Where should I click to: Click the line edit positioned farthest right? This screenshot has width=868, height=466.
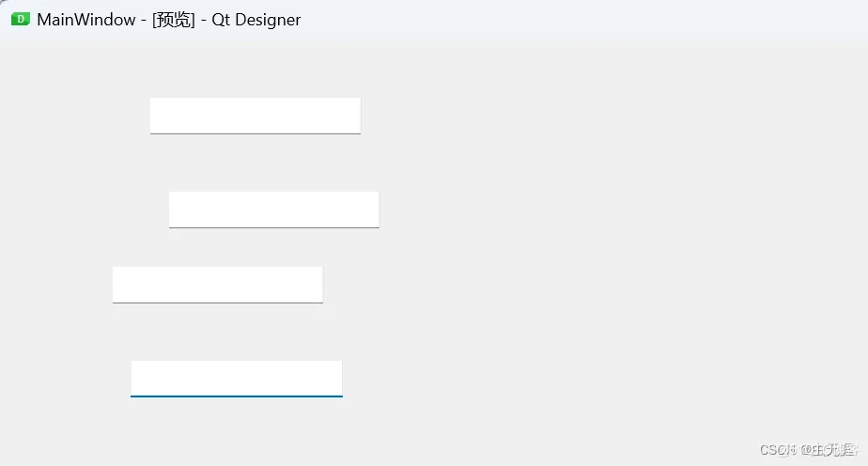coord(274,210)
